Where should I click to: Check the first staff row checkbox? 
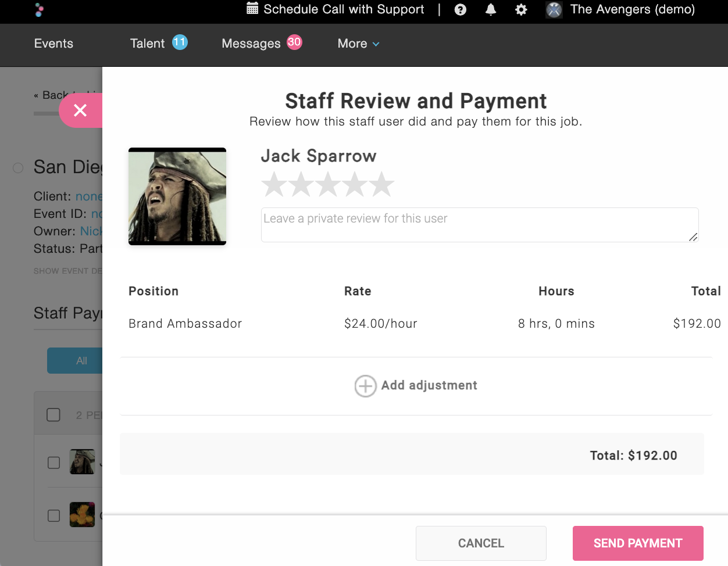coord(53,463)
